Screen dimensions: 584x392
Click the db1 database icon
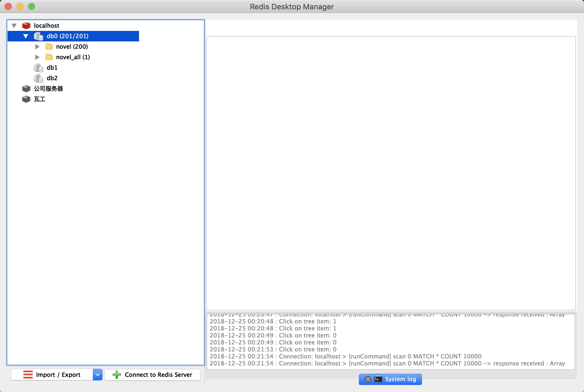coord(39,68)
